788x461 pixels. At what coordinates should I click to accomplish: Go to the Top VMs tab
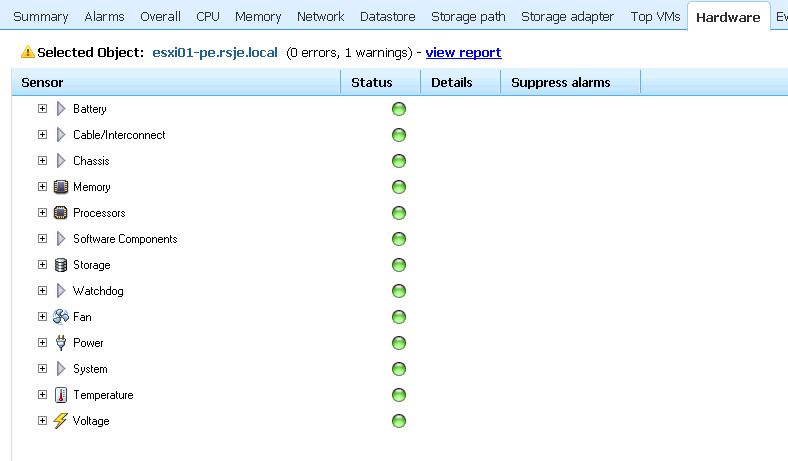(x=655, y=16)
